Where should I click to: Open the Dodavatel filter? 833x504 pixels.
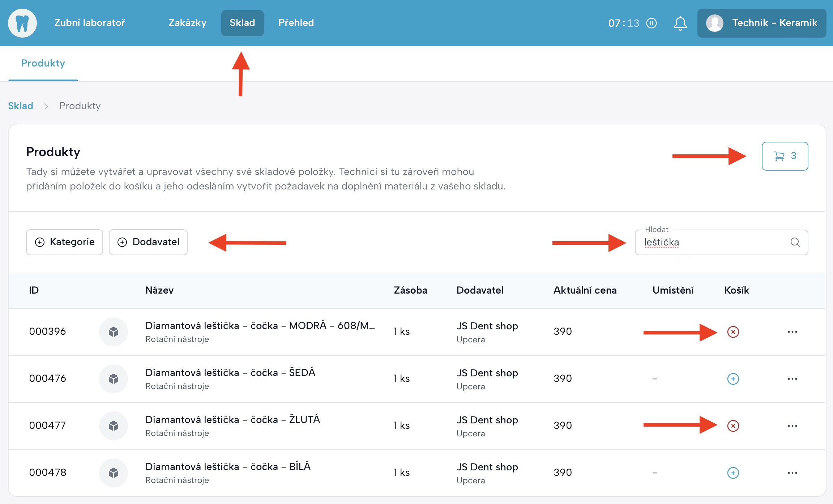click(148, 242)
